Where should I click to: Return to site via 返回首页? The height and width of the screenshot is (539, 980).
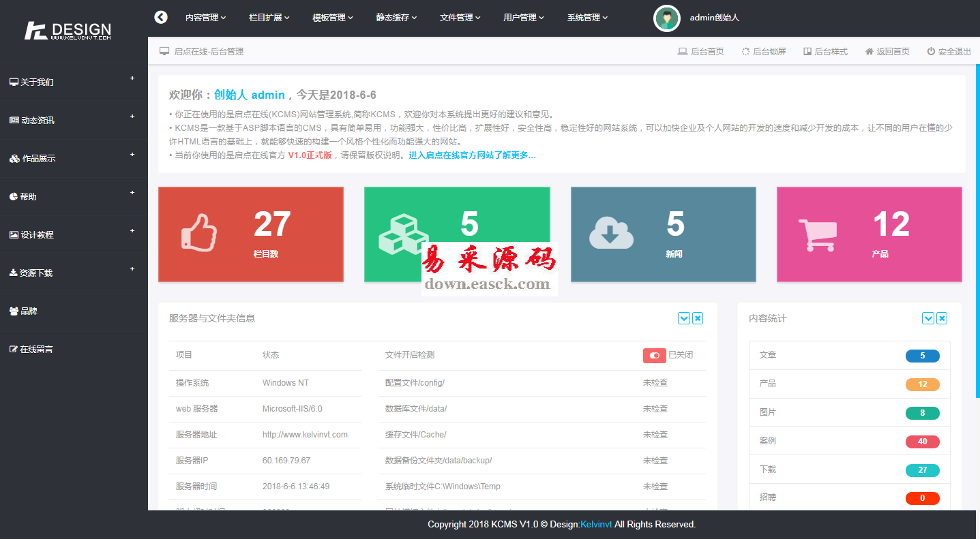pyautogui.click(x=887, y=51)
